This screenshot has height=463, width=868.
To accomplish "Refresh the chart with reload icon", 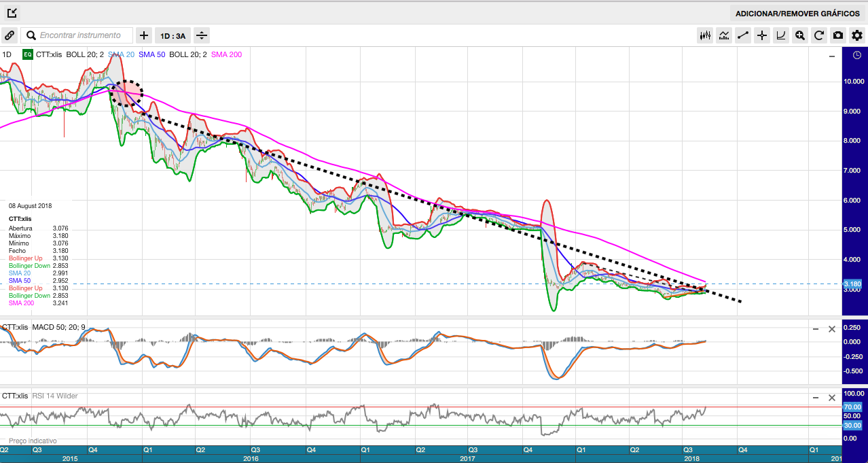I will tap(819, 35).
